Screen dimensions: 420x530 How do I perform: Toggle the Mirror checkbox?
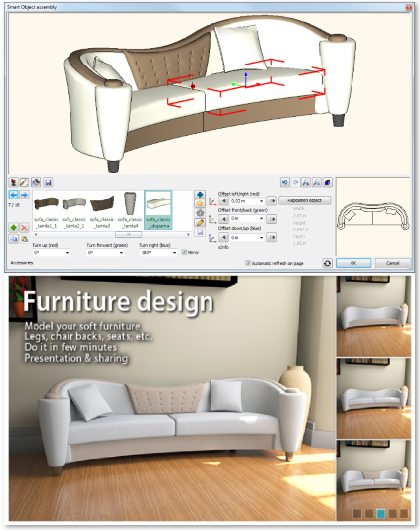click(184, 252)
